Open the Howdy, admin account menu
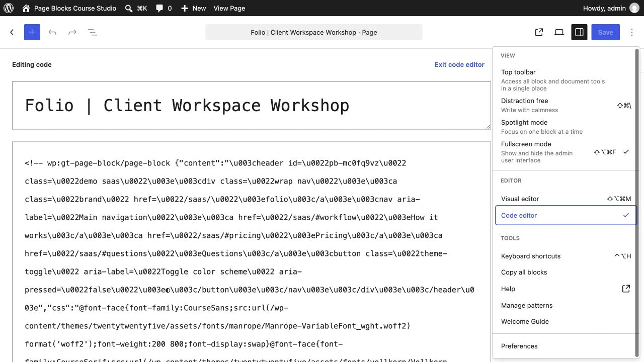This screenshot has height=362, width=644. coord(611,8)
